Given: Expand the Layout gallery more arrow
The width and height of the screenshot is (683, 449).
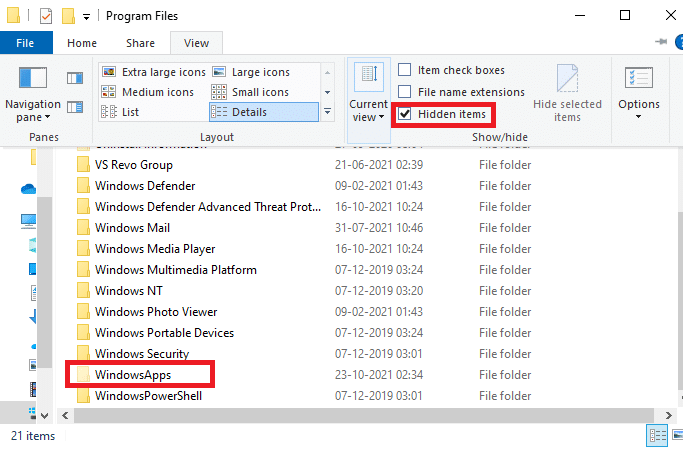Looking at the screenshot, I should pos(328,112).
